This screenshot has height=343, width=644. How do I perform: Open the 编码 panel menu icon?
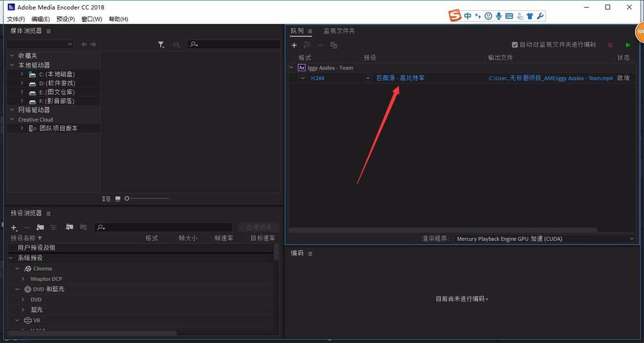(310, 254)
